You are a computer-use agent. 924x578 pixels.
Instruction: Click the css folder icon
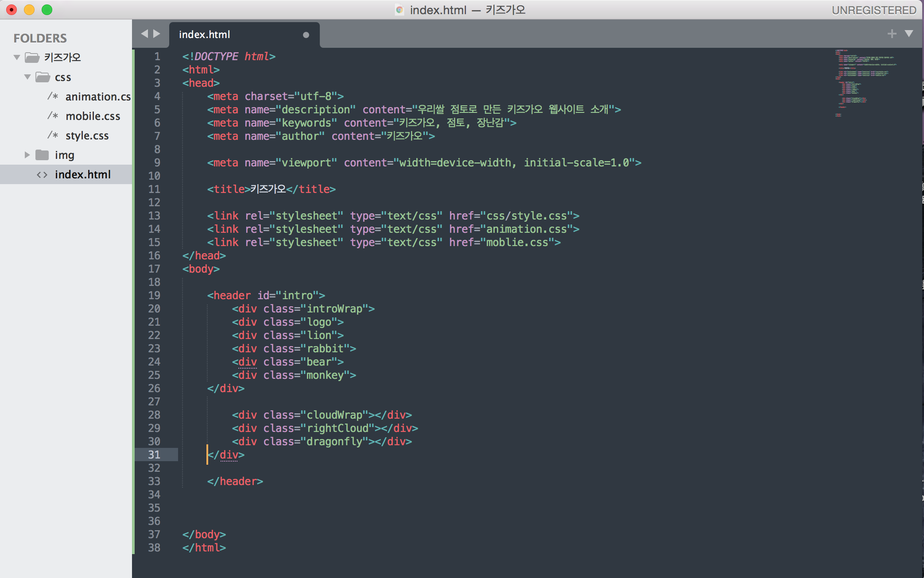click(43, 77)
